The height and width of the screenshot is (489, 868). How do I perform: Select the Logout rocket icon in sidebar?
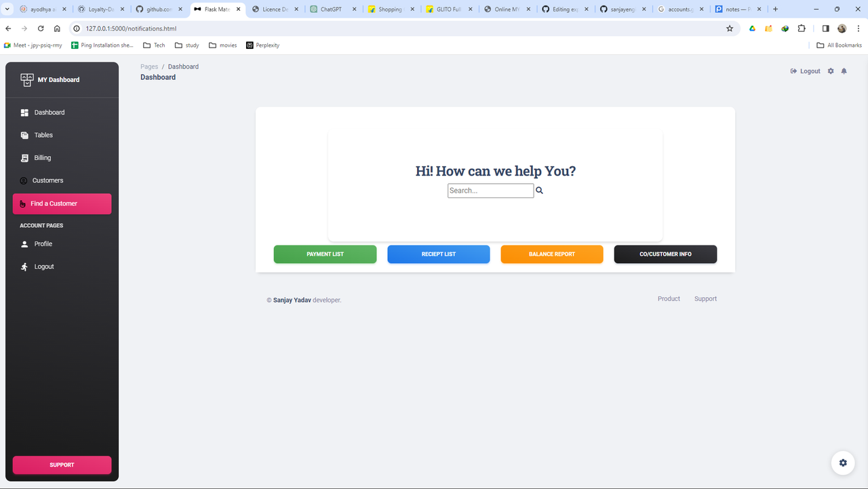pos(24,266)
